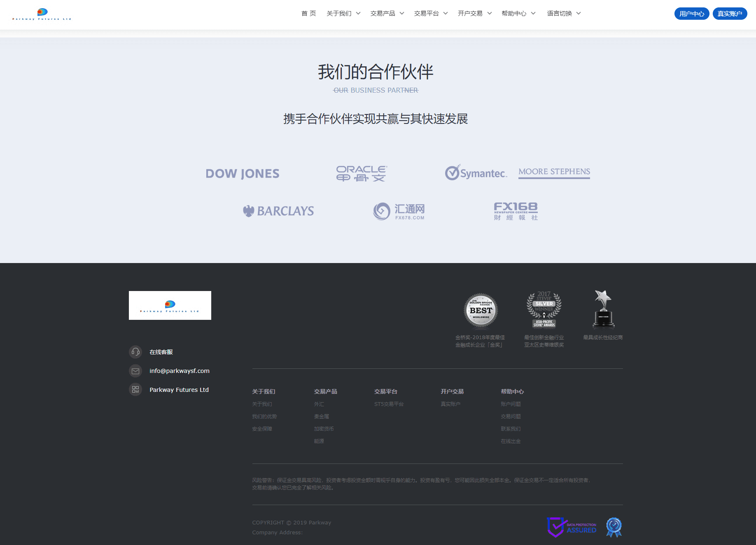Click the envelope email icon
Screen dimensions: 756x545
[135, 371]
